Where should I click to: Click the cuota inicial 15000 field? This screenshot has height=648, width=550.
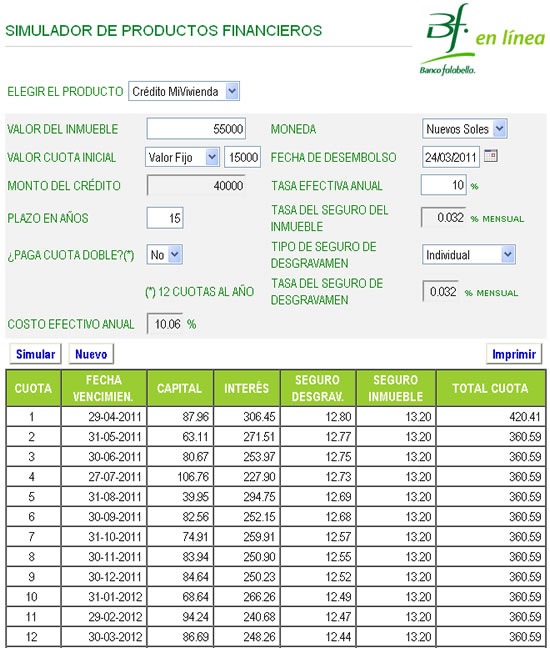point(243,157)
